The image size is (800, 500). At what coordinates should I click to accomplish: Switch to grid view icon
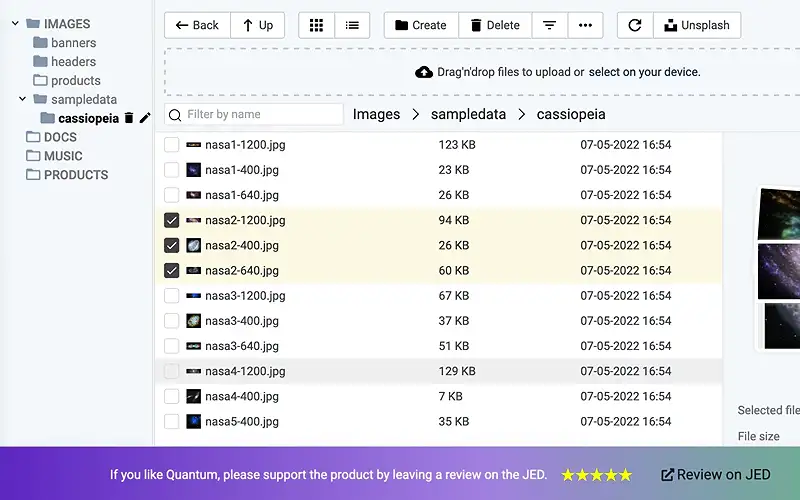point(316,25)
